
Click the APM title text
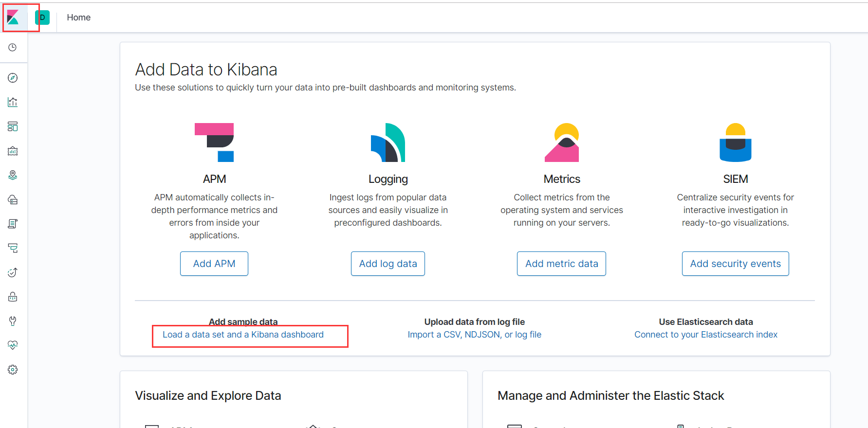214,179
